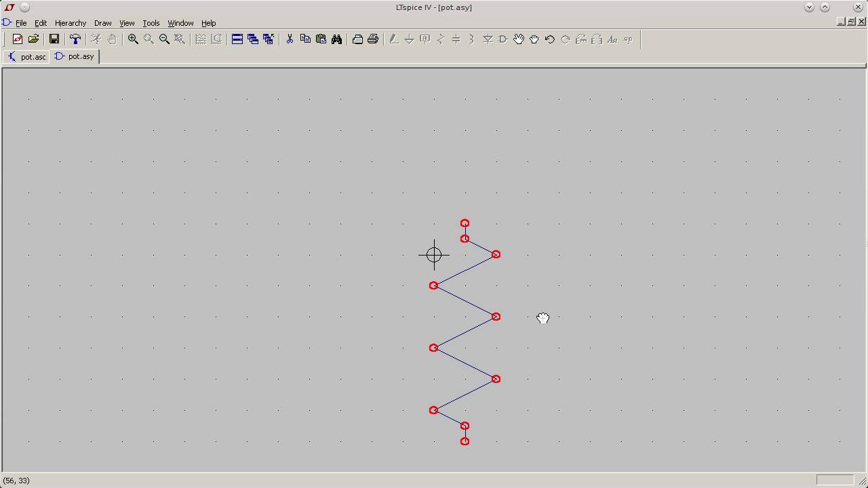Copy using the toolbar copy icon
868x488 pixels.
click(x=305, y=39)
